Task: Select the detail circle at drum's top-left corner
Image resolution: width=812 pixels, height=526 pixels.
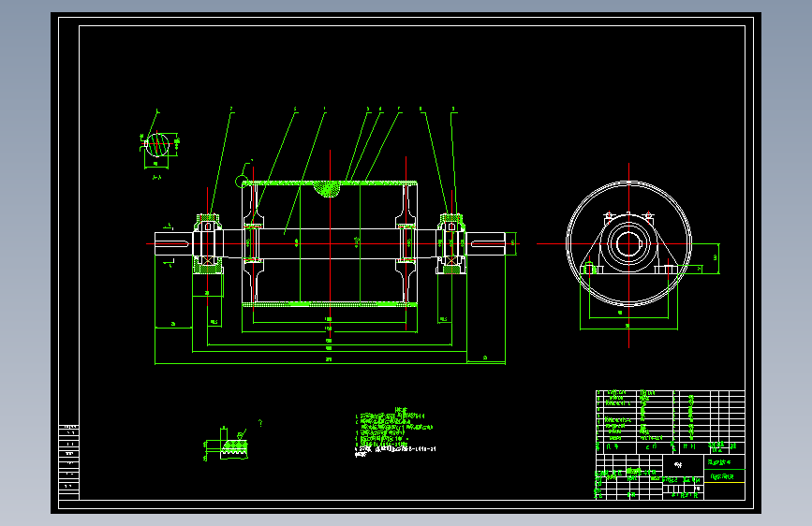Action: [242, 182]
